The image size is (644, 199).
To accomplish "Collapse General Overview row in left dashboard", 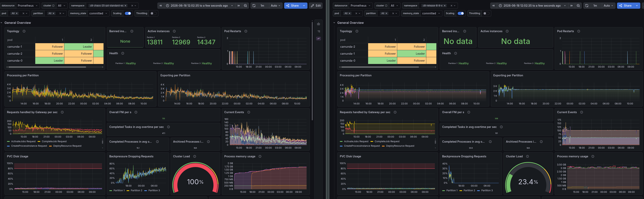I will 2,23.
